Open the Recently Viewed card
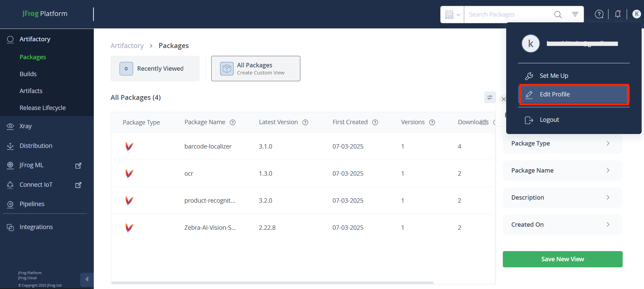 tap(155, 69)
